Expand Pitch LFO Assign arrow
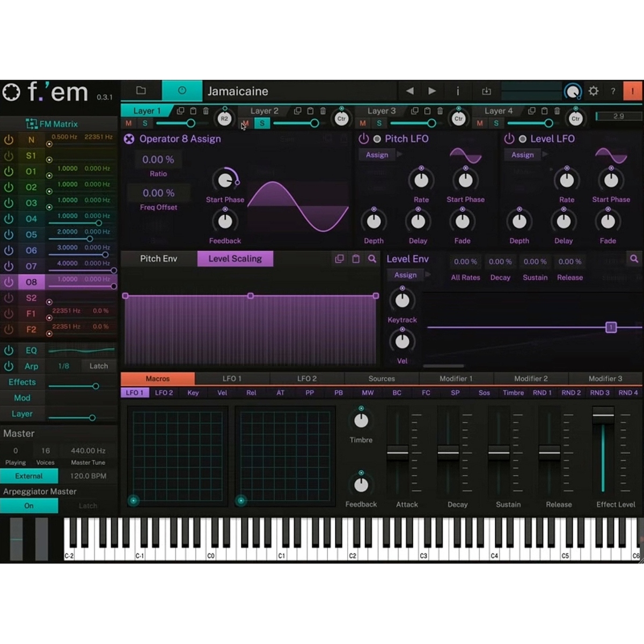Image resolution: width=644 pixels, height=644 pixels. (x=400, y=155)
